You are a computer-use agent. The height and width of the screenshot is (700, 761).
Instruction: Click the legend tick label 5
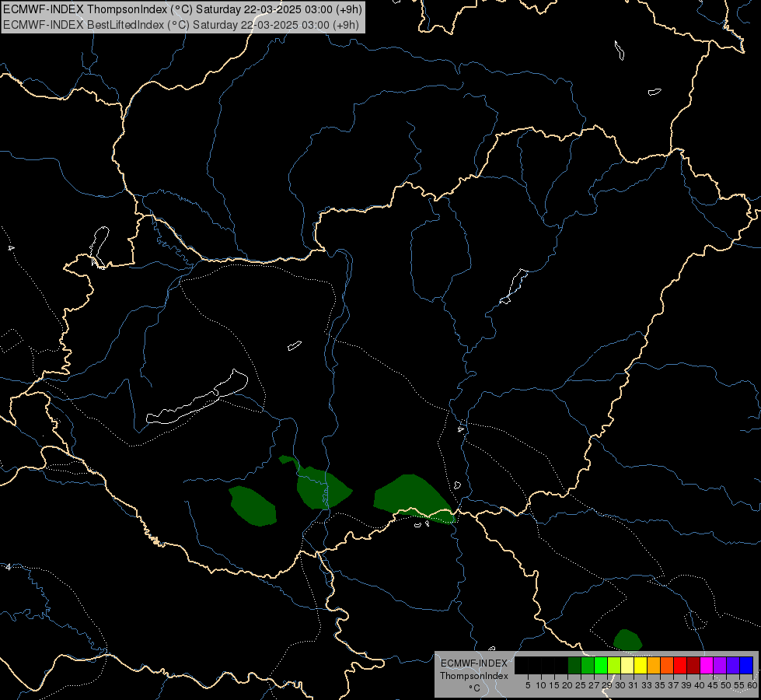pyautogui.click(x=528, y=685)
